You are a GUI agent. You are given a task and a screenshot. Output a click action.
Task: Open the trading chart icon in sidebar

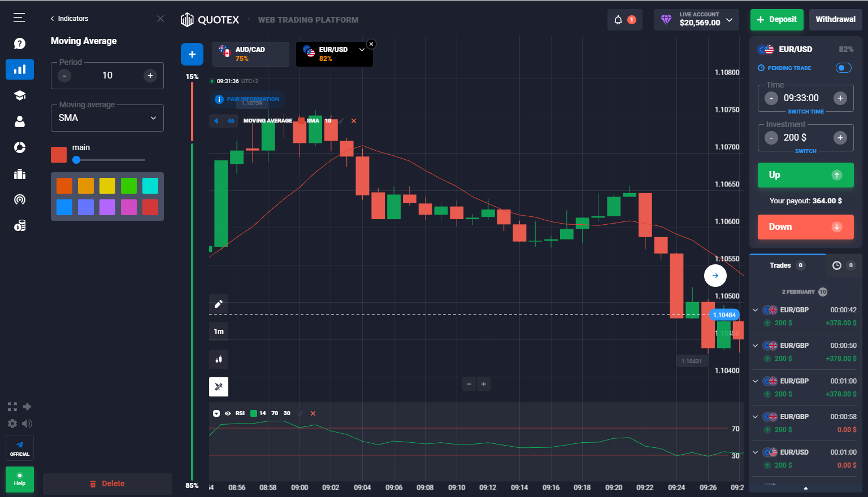click(20, 69)
